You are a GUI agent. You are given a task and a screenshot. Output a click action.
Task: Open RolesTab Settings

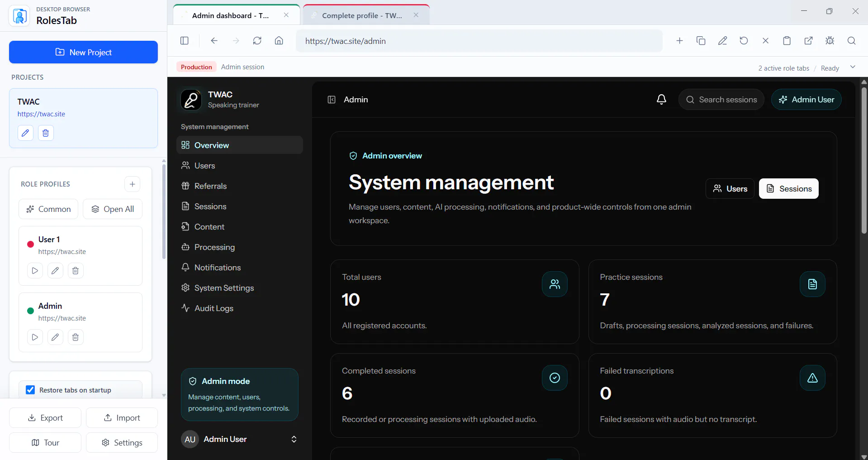pyautogui.click(x=122, y=442)
